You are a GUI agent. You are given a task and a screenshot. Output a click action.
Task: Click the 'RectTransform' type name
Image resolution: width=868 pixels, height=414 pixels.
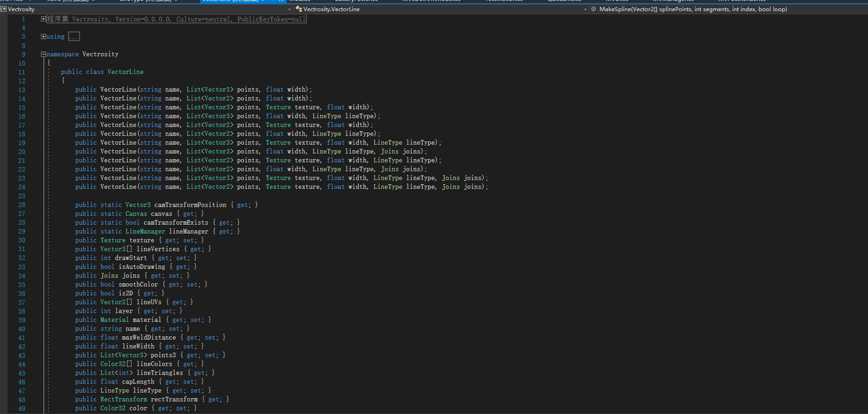(x=124, y=399)
